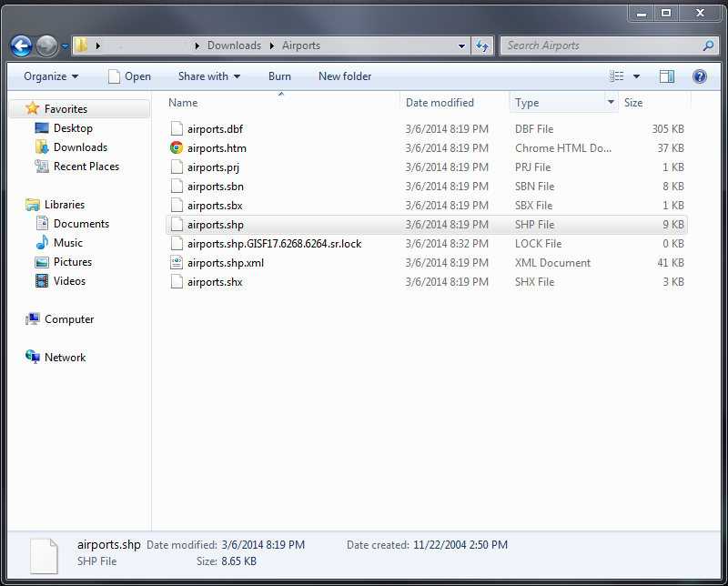Select the airports.sbn file
Screen dimensions: 728x586
click(x=216, y=187)
